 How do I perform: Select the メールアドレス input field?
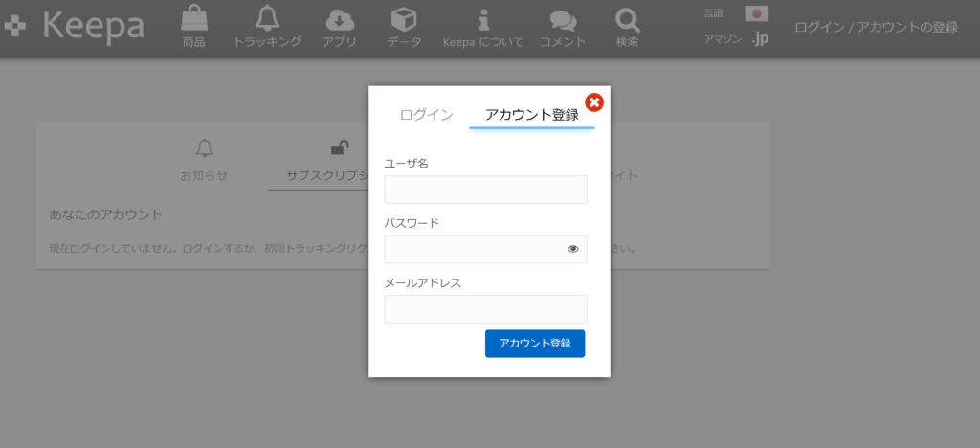coord(485,309)
